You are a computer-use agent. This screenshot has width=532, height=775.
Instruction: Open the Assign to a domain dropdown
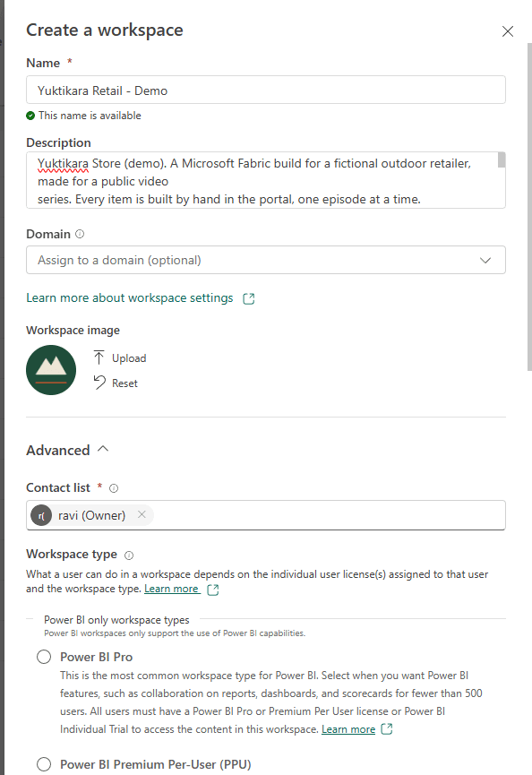pos(266,260)
